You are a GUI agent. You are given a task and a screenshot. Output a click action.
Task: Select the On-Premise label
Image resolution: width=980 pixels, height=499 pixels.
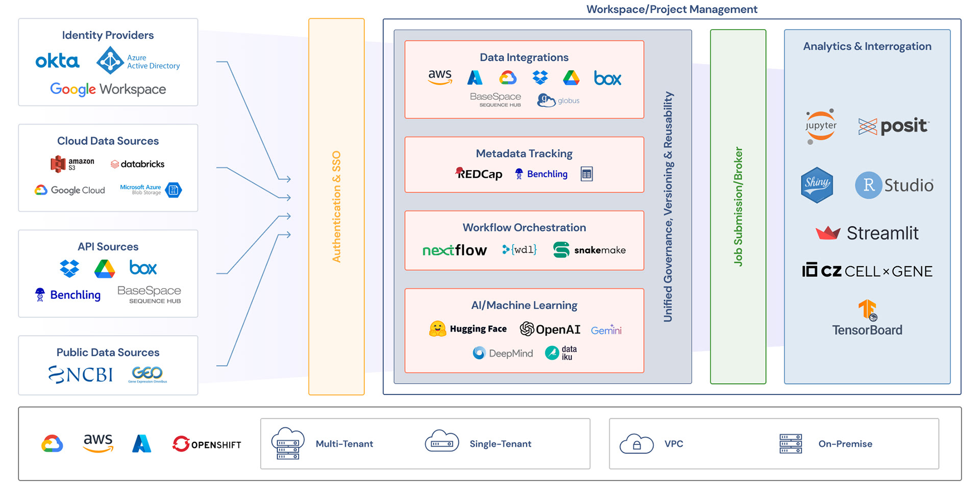click(845, 444)
